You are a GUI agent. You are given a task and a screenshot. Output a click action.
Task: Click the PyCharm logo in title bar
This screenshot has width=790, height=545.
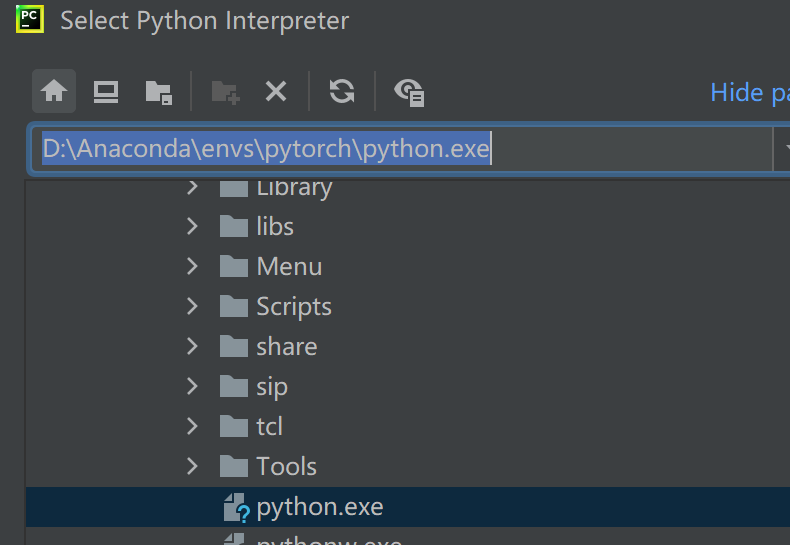click(30, 19)
